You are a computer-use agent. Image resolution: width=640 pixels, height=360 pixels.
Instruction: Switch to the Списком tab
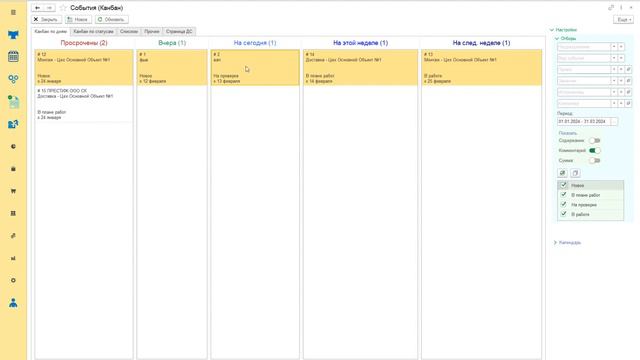(129, 31)
